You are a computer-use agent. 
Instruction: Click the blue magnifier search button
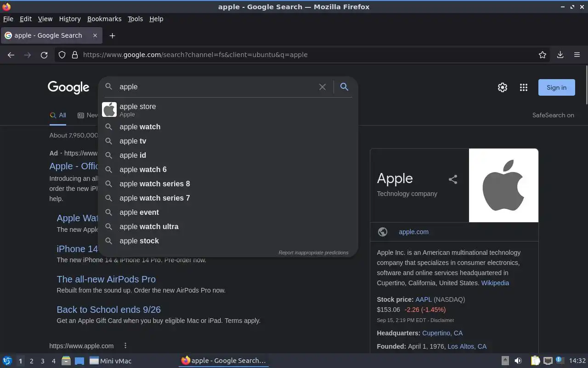tap(344, 86)
